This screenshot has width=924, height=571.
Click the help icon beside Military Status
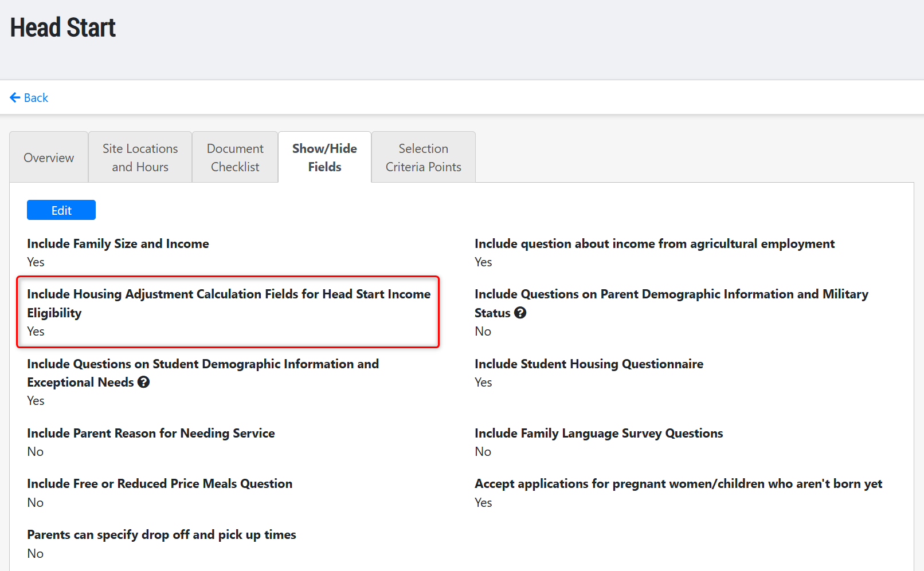[x=520, y=313]
